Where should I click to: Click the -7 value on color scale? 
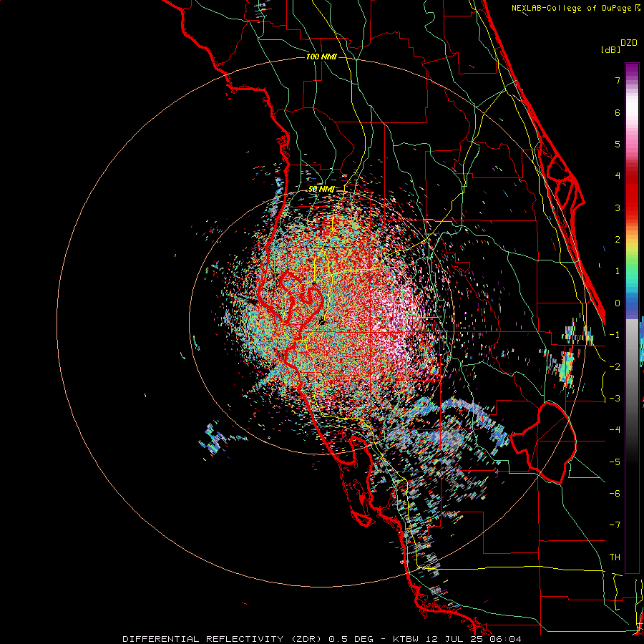615,525
